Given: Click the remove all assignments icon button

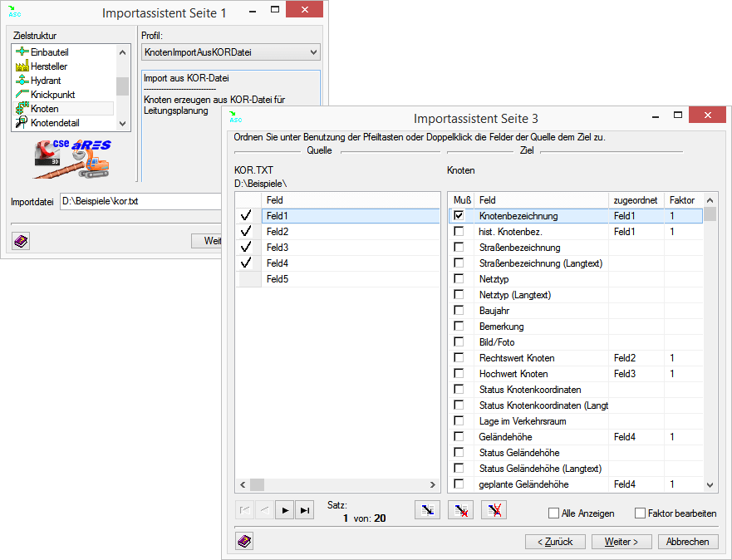Looking at the screenshot, I should click(x=494, y=510).
